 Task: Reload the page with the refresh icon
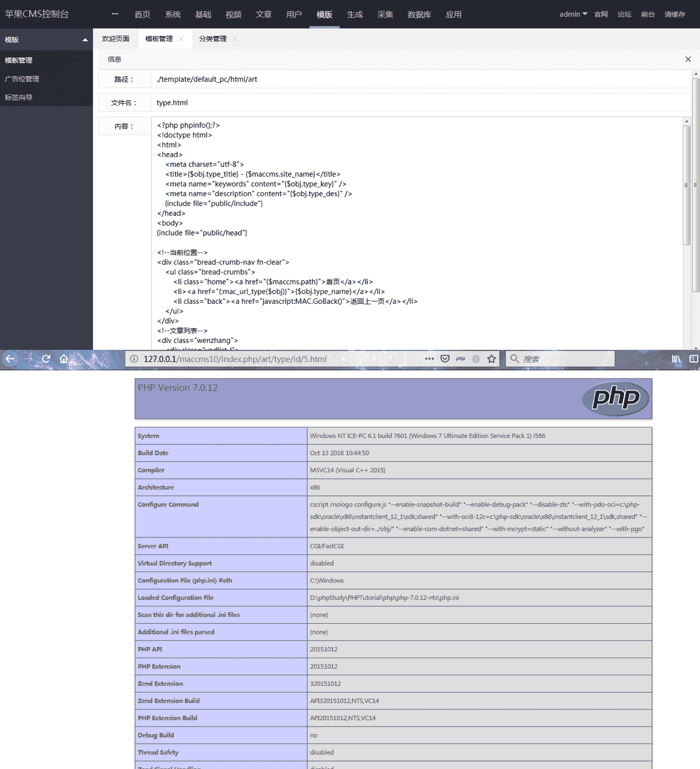pyautogui.click(x=46, y=359)
